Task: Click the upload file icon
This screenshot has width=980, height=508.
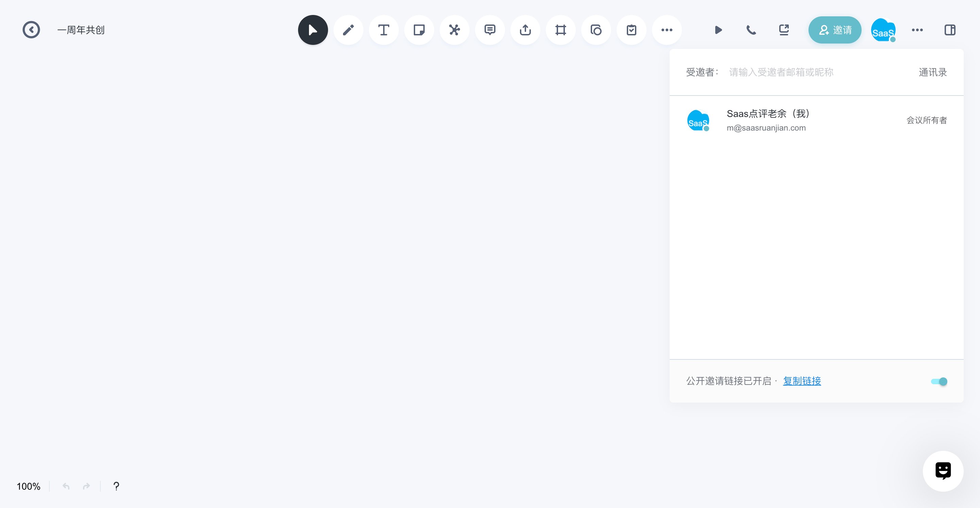Action: 525,30
